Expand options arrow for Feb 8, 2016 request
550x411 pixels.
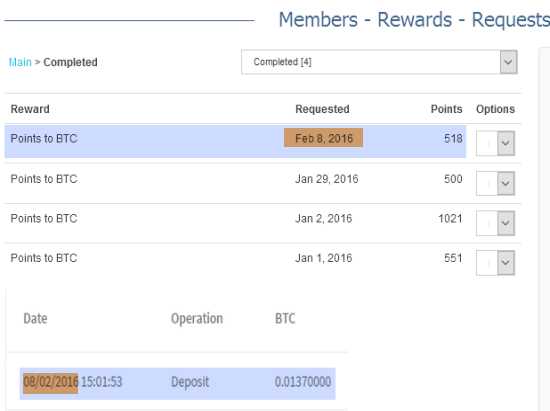(x=506, y=143)
